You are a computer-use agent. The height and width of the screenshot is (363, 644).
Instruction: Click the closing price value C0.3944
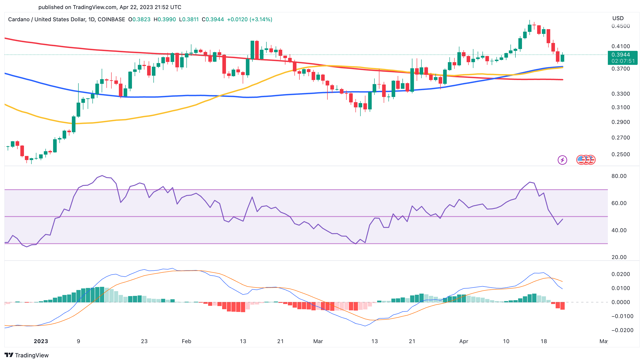(213, 19)
